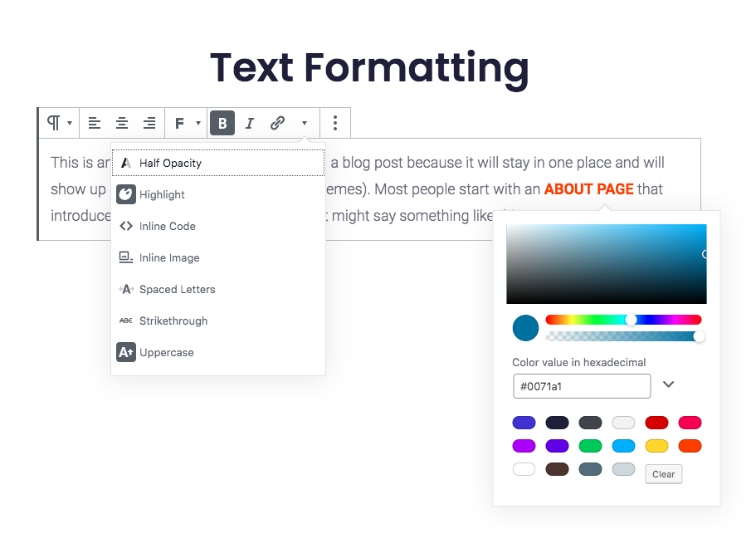Pick the dark gray color swatch
The height and width of the screenshot is (558, 756).
(591, 423)
